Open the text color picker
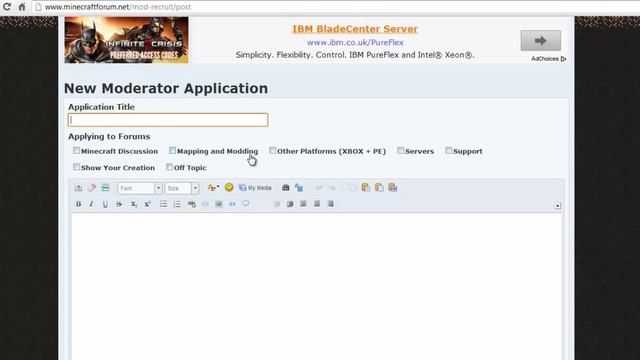Image resolution: width=640 pixels, height=360 pixels. coord(213,188)
